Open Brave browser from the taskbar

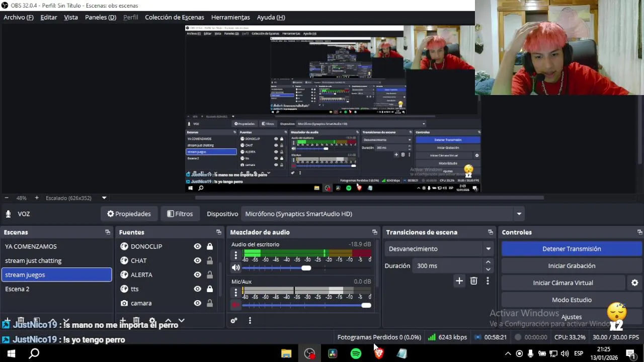pos(379,353)
